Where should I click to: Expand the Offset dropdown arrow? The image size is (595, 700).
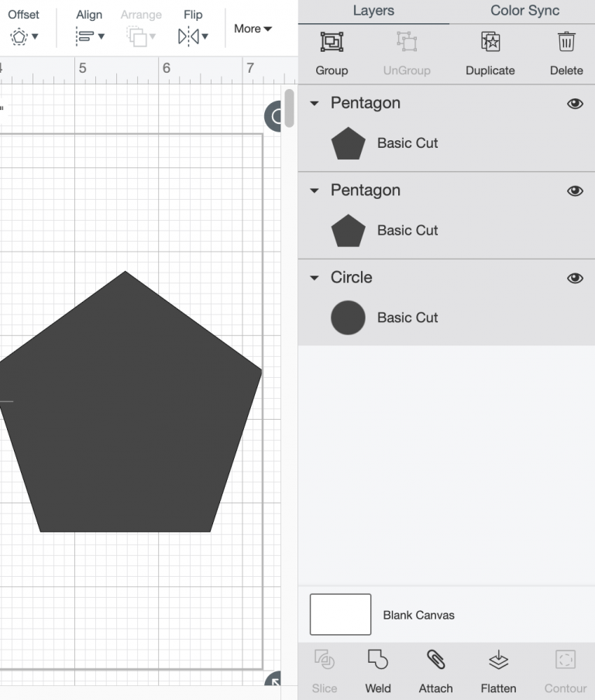[35, 36]
